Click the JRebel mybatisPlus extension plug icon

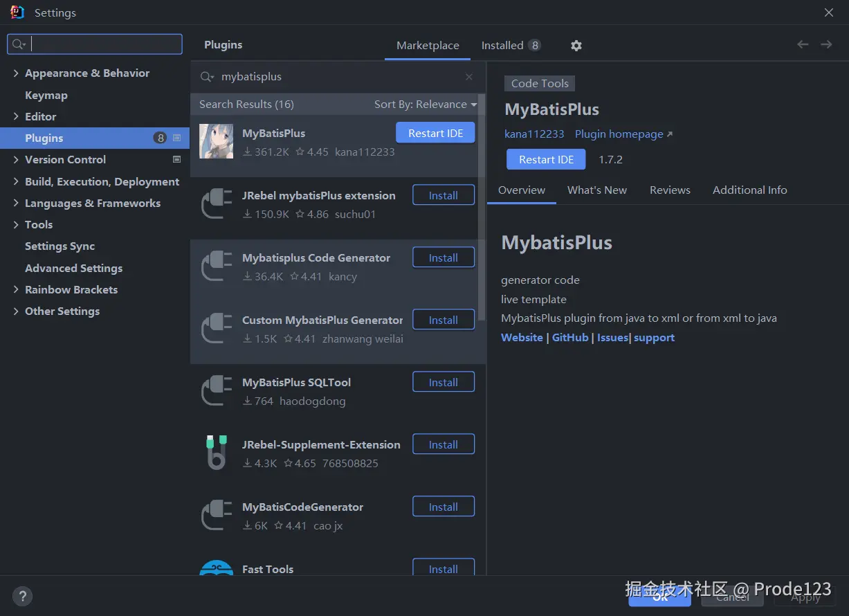216,203
